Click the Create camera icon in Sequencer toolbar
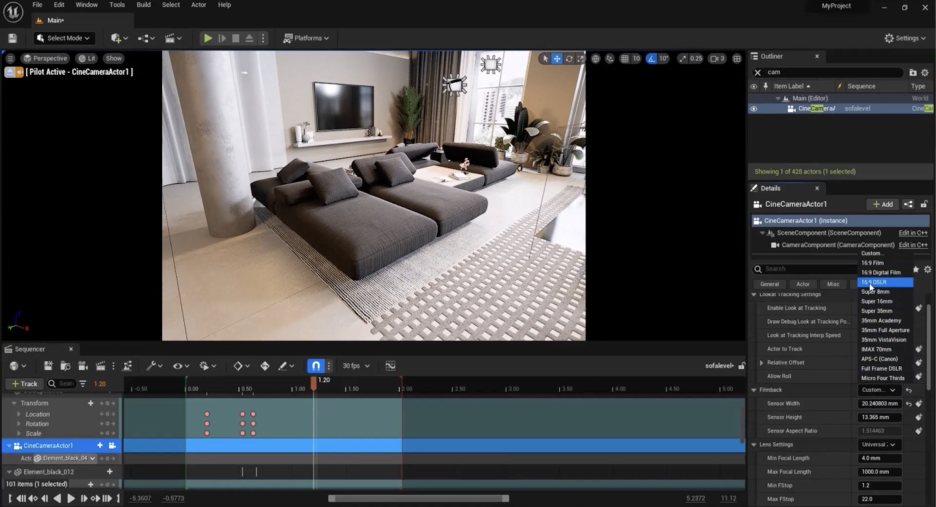 point(83,366)
